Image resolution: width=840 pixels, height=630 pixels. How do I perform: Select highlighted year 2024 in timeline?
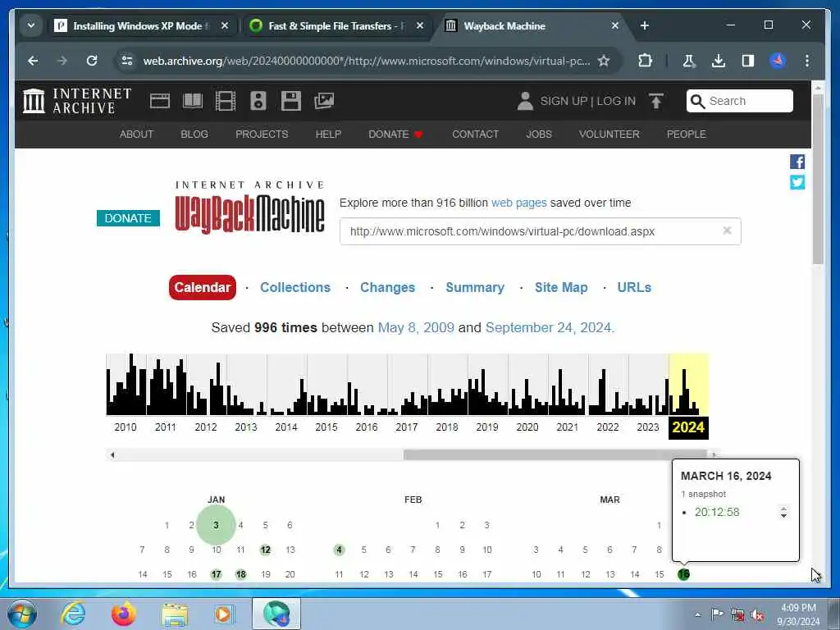point(688,427)
